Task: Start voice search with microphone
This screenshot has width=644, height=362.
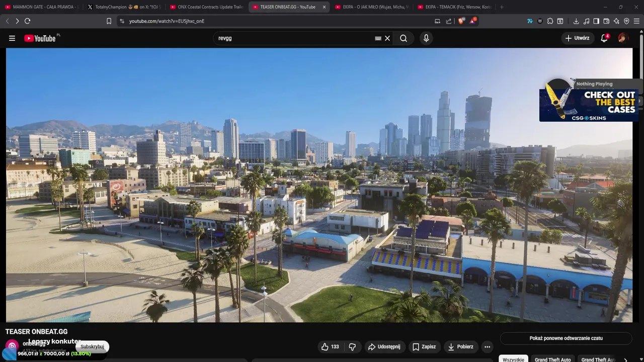Action: (x=426, y=38)
